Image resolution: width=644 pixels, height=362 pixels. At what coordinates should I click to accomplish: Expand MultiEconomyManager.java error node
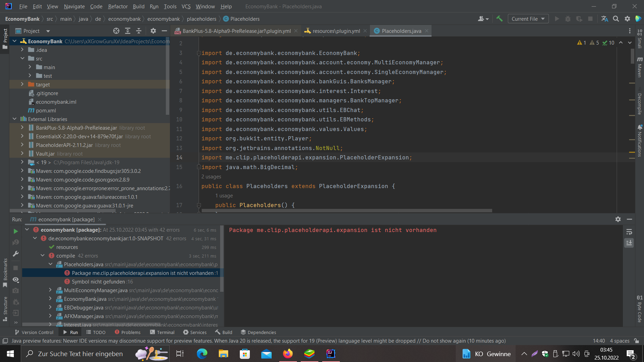click(50, 290)
